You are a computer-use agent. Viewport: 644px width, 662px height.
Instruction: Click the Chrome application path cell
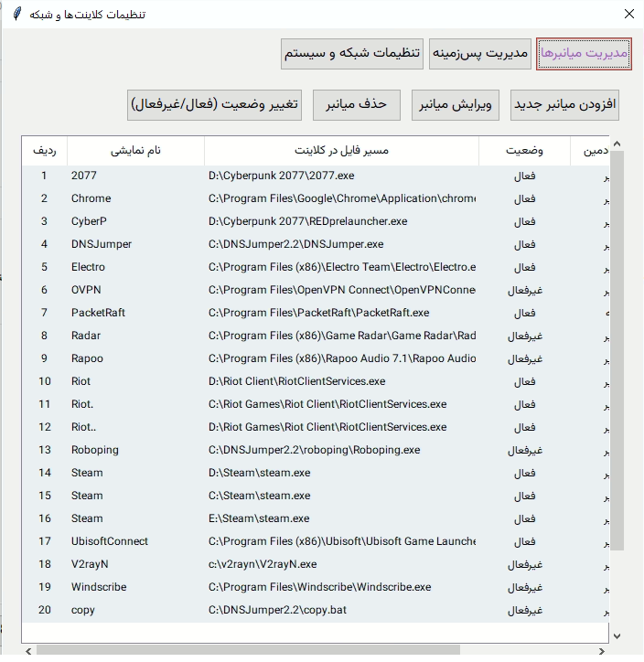click(342, 198)
